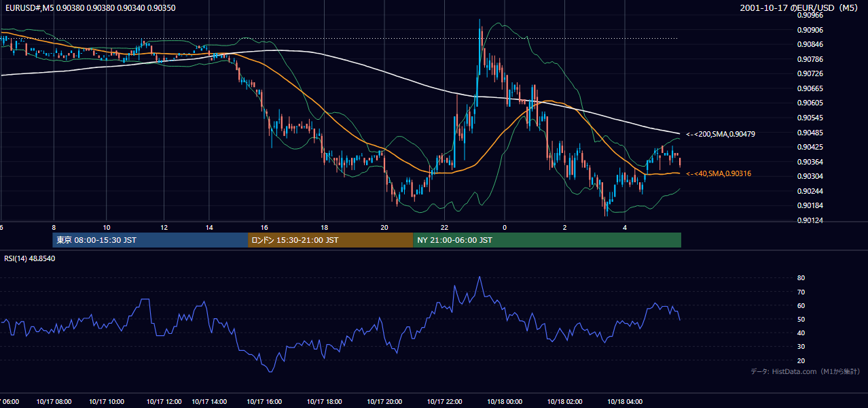Click RSI axis level 40
868x408 pixels.
(801, 333)
